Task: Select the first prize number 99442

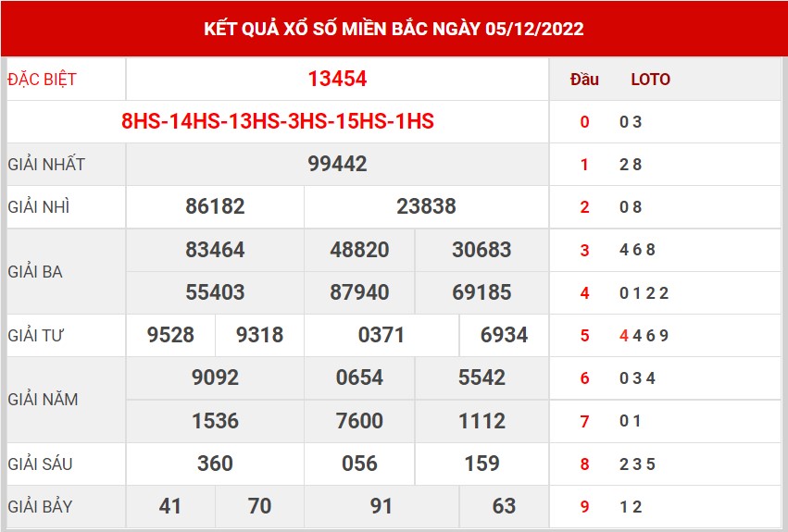Action: (337, 164)
